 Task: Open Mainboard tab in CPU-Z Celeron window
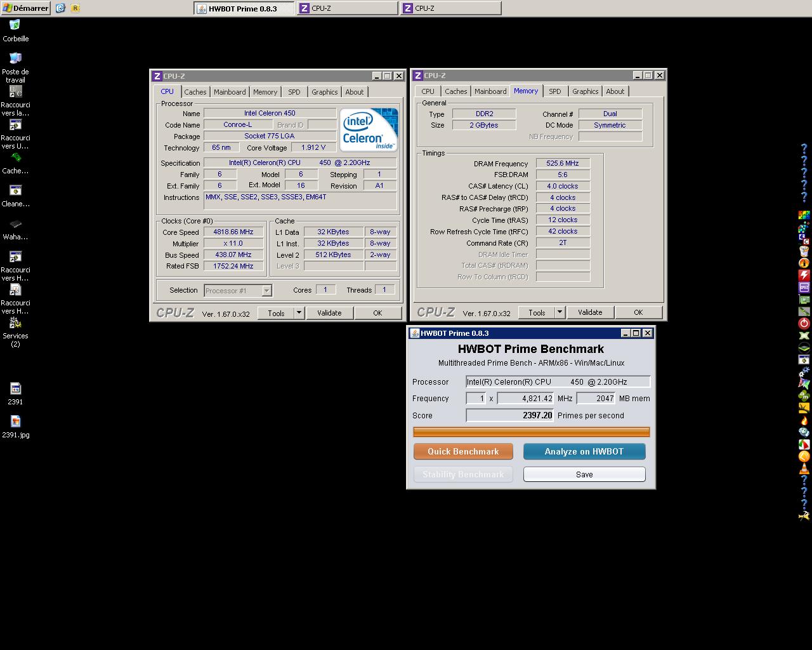(230, 92)
